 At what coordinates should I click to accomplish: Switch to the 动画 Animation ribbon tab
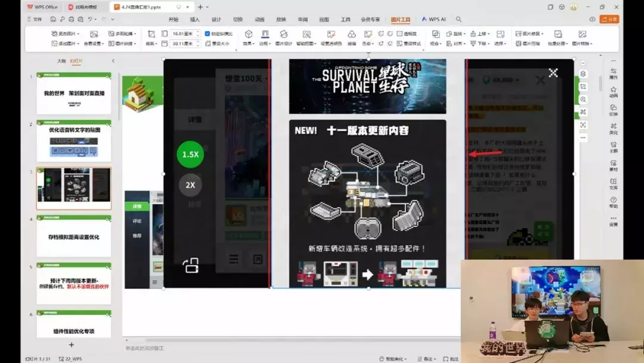click(259, 19)
